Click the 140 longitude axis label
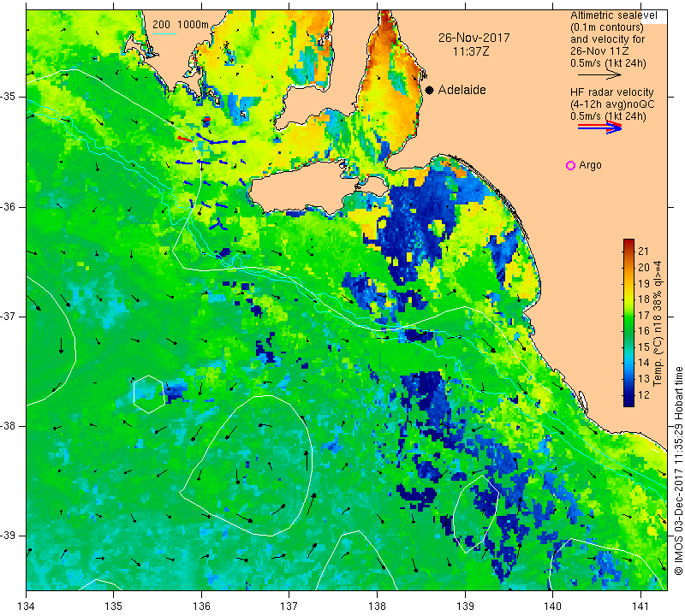 pos(552,606)
